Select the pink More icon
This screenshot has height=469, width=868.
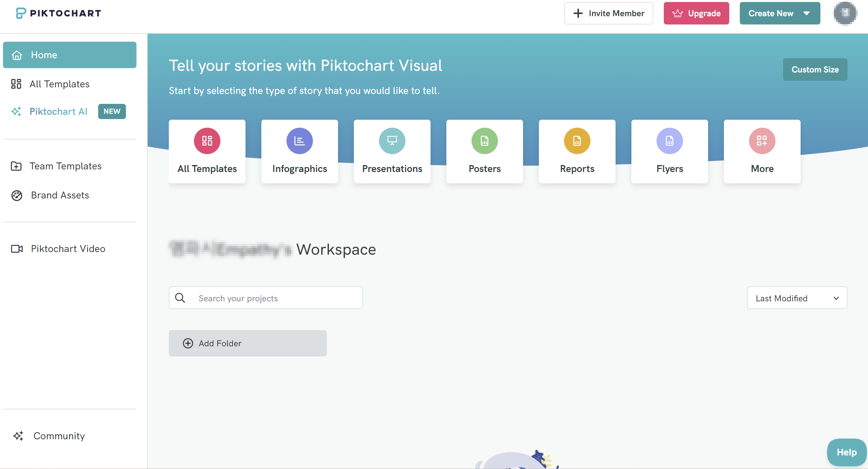[x=762, y=141]
